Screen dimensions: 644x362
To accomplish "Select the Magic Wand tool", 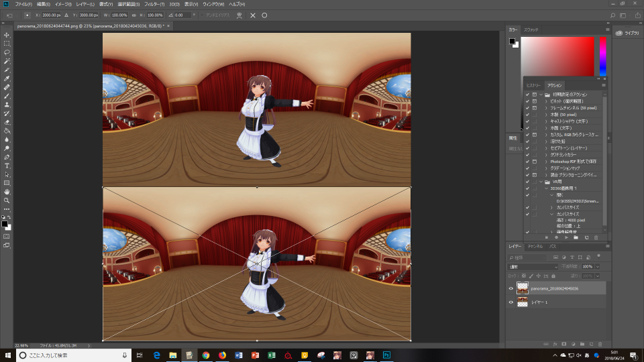I will (7, 61).
